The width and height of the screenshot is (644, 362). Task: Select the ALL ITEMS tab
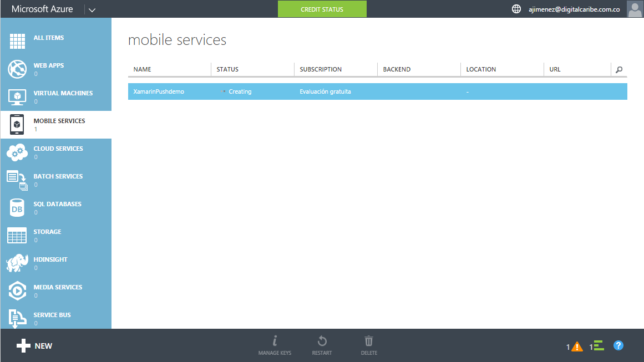pos(56,42)
